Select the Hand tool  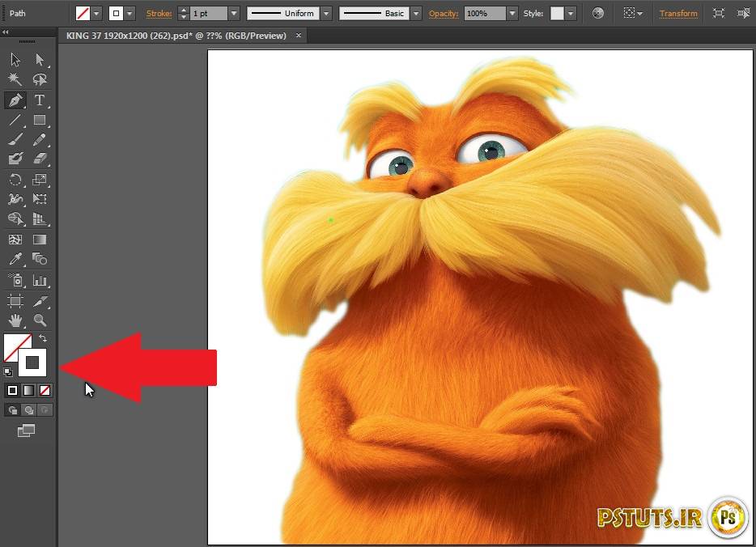coord(15,320)
